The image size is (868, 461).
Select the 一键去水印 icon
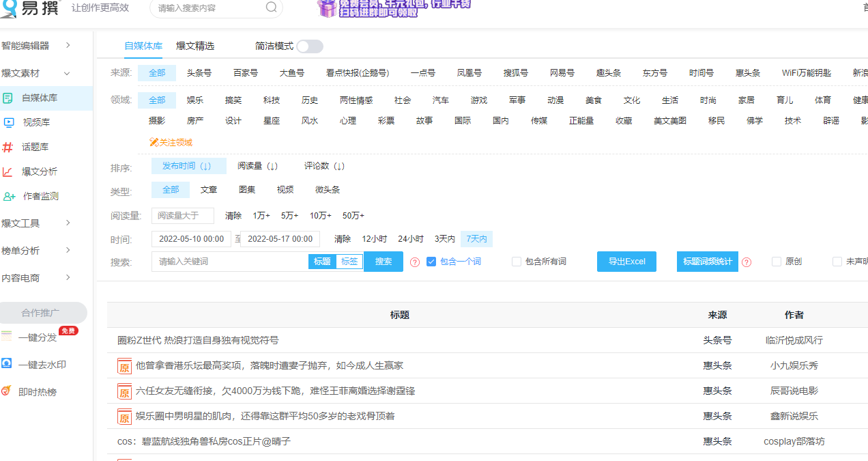pos(8,364)
